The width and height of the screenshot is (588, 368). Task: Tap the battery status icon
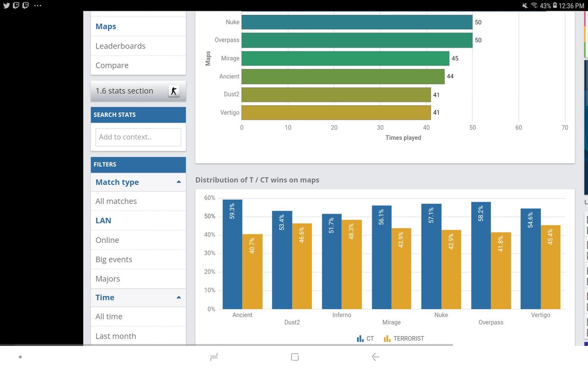tap(555, 5)
